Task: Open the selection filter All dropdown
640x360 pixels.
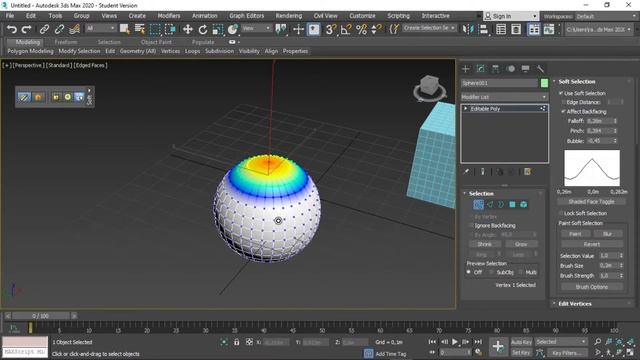Action: coord(101,28)
